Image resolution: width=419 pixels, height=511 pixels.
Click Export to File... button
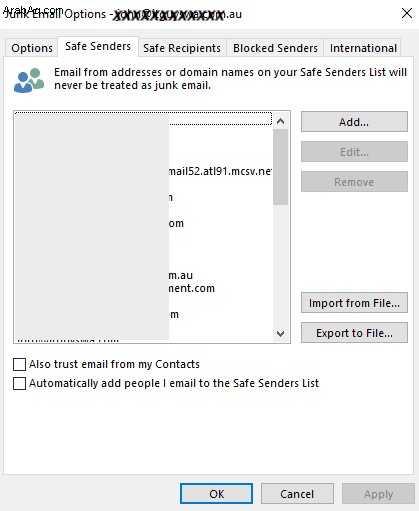point(354,333)
